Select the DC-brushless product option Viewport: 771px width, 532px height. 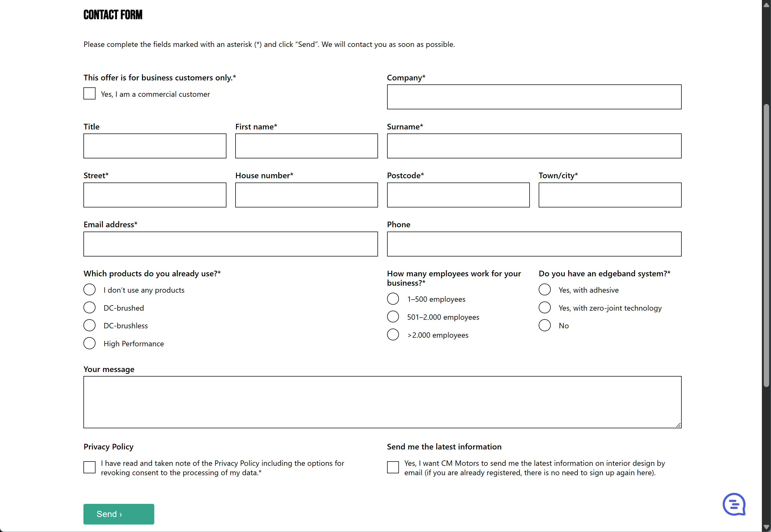[x=89, y=325]
